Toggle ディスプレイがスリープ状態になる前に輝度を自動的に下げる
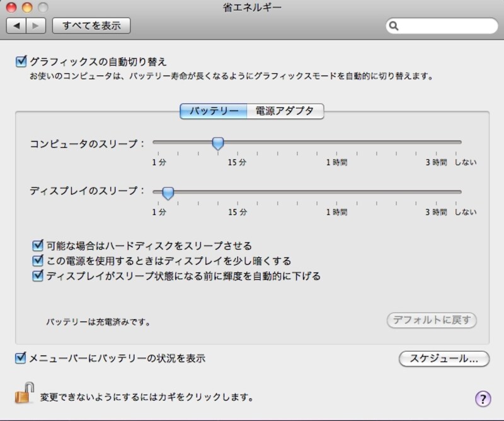Viewport: 504px width, 421px height. tap(37, 274)
